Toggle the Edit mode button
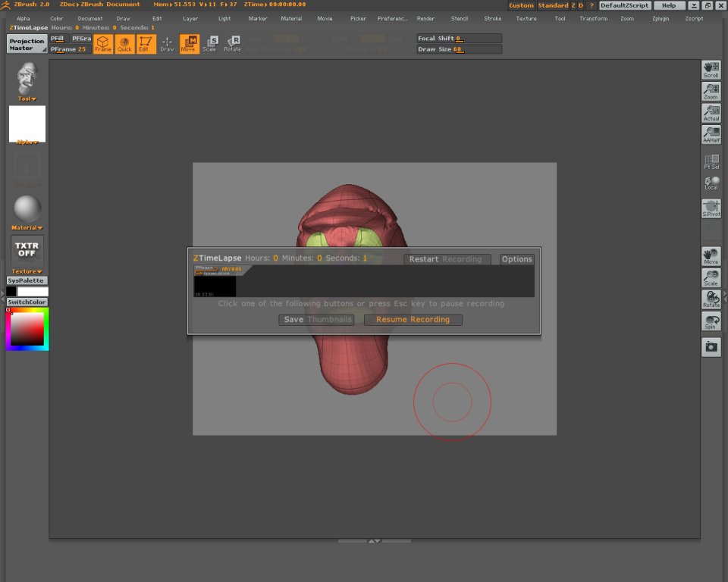This screenshot has width=728, height=582. 146,44
